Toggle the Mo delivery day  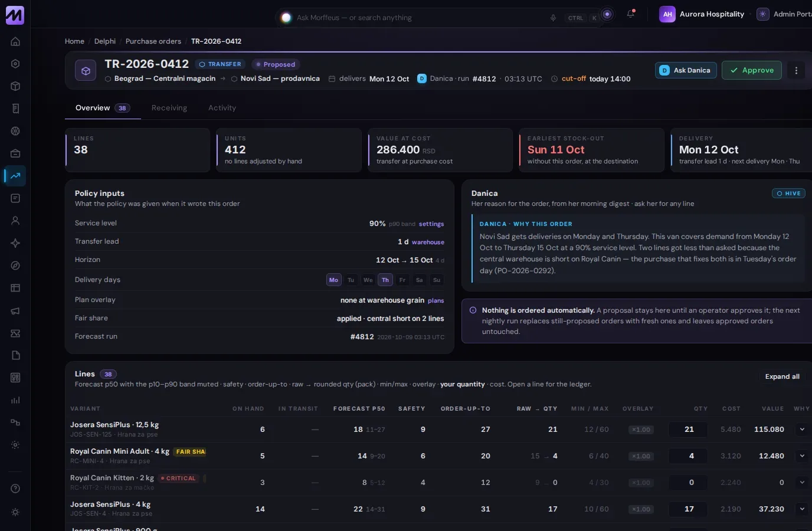click(x=333, y=280)
